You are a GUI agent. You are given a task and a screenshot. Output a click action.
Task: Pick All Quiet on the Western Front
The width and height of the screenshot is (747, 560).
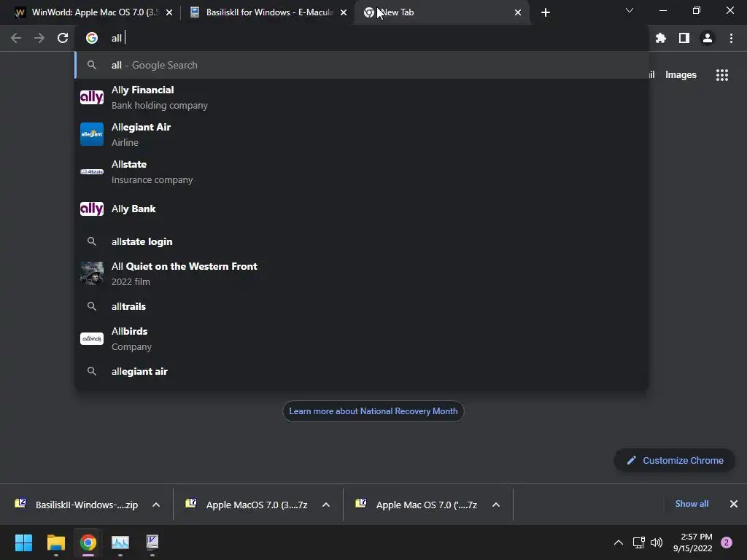click(x=362, y=274)
